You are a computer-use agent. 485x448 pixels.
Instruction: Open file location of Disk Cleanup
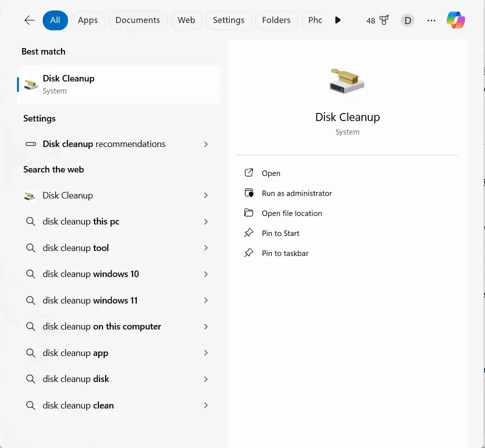(x=291, y=213)
